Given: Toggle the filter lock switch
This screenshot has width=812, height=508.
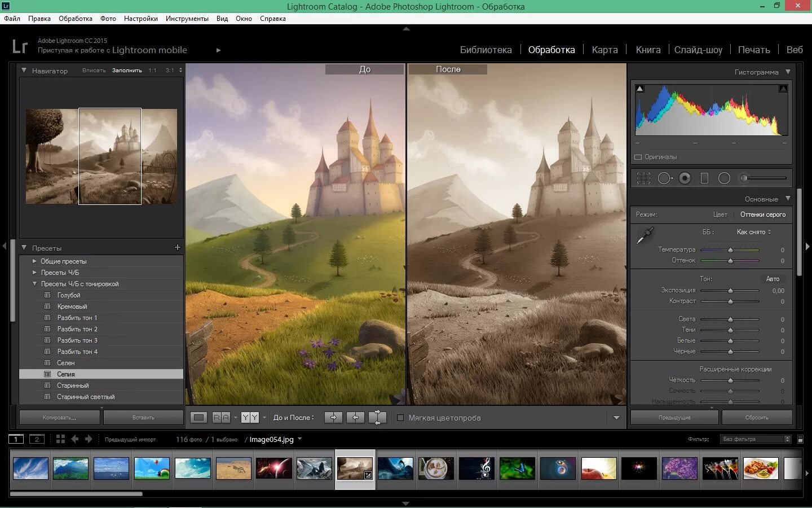Looking at the screenshot, I should (800, 439).
